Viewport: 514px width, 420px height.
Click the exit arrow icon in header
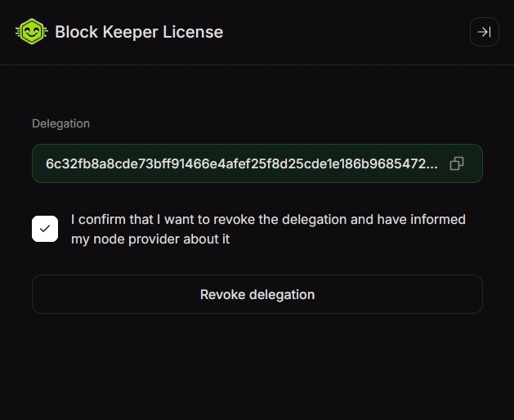pyautogui.click(x=484, y=32)
